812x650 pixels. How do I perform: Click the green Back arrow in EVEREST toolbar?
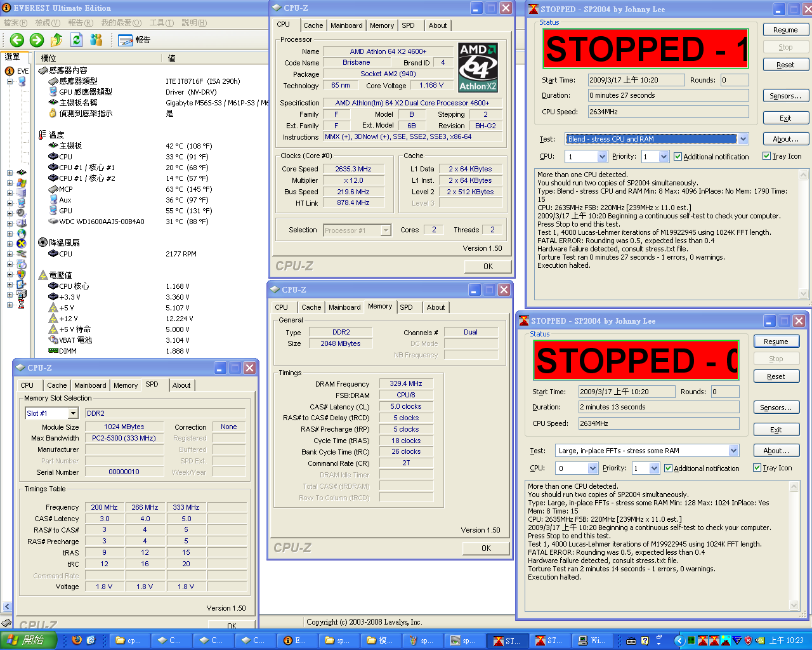click(17, 40)
